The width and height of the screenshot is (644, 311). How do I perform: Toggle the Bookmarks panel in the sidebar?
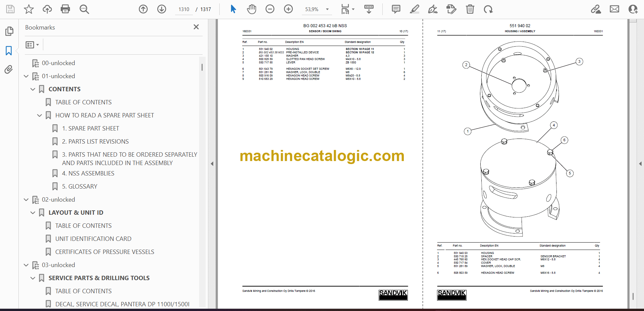[9, 51]
